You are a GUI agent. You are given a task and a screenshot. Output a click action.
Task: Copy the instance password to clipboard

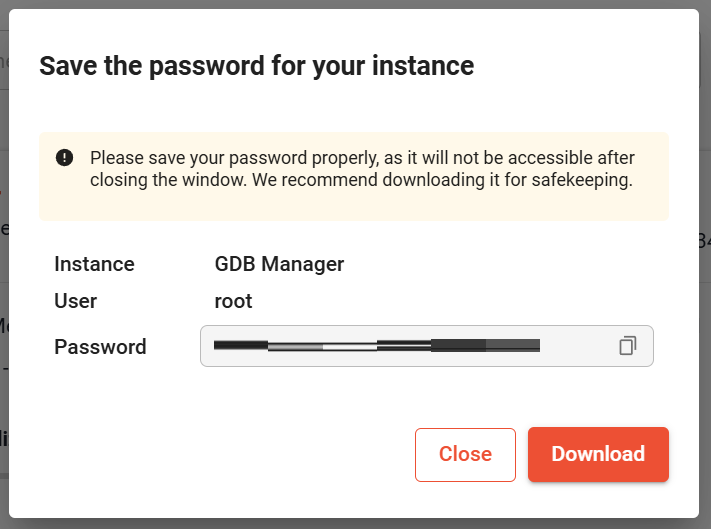pos(628,346)
